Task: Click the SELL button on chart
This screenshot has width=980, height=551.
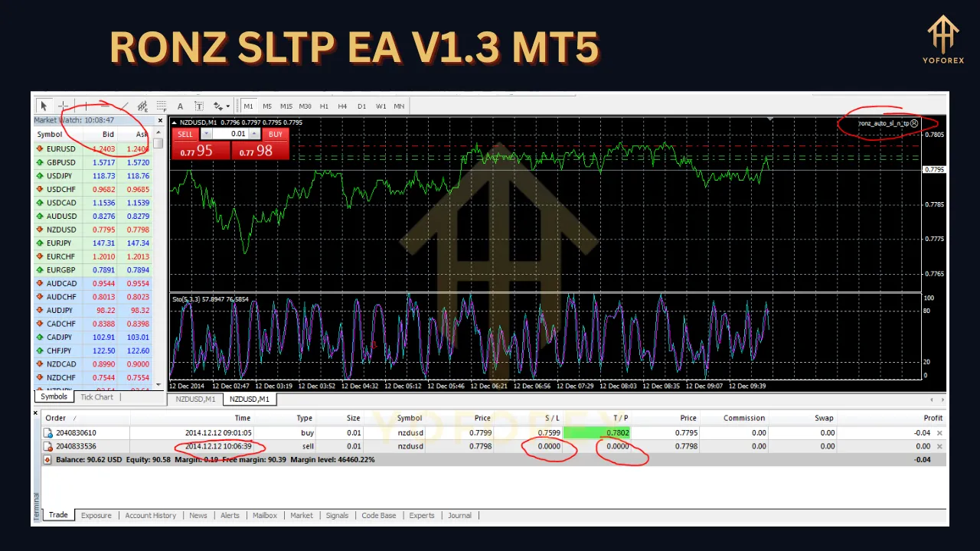Action: coord(185,134)
